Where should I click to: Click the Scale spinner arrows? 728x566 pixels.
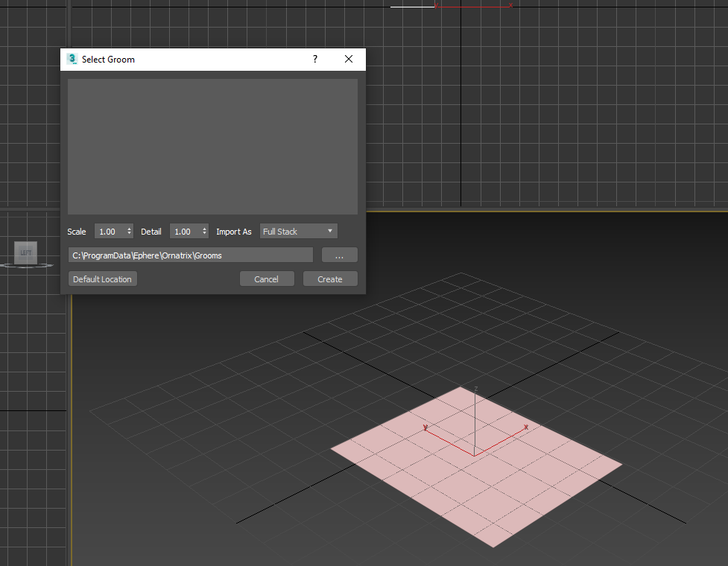click(x=130, y=232)
